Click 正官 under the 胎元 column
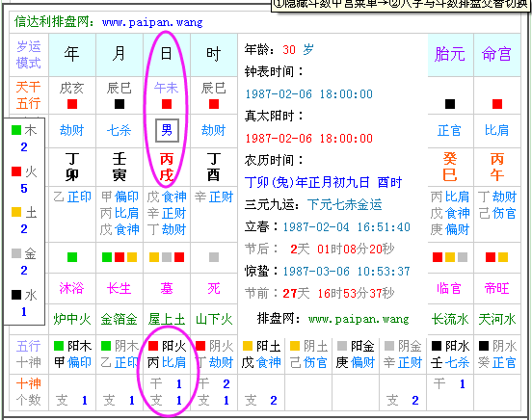This screenshot has width=532, height=420. coord(449,130)
